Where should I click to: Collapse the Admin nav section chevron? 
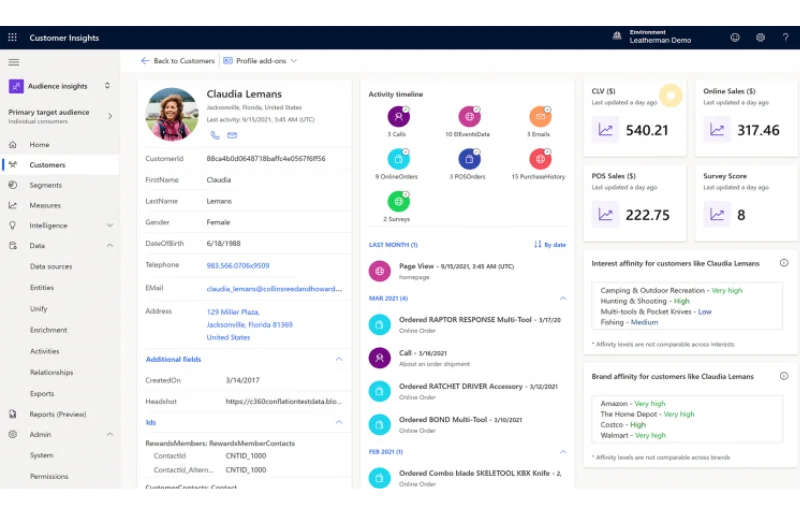[x=110, y=434]
